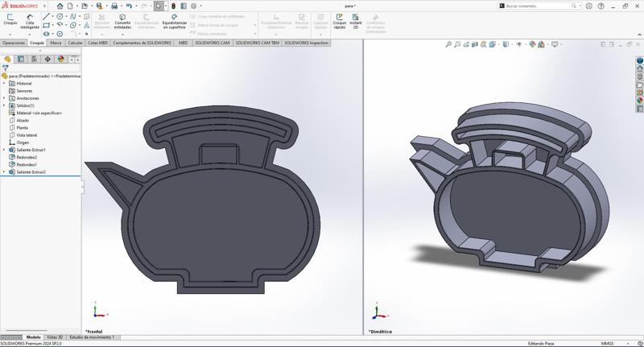The height and width of the screenshot is (347, 644).
Task: Expand the Saliente-Extruir1 feature node
Action: click(x=4, y=150)
